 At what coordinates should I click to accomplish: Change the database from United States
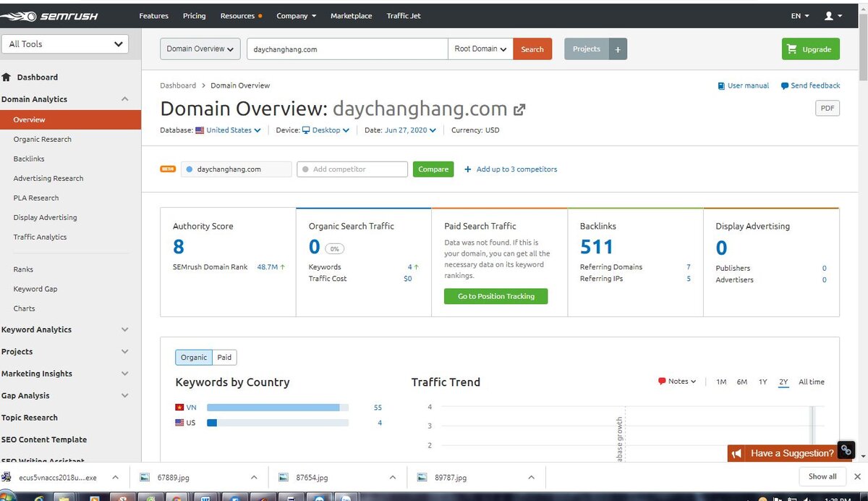tap(234, 130)
